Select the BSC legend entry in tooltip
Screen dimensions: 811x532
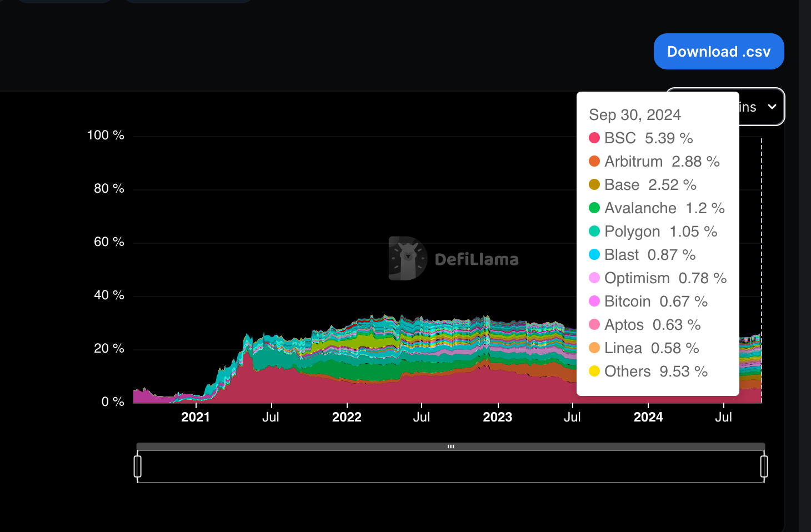641,138
